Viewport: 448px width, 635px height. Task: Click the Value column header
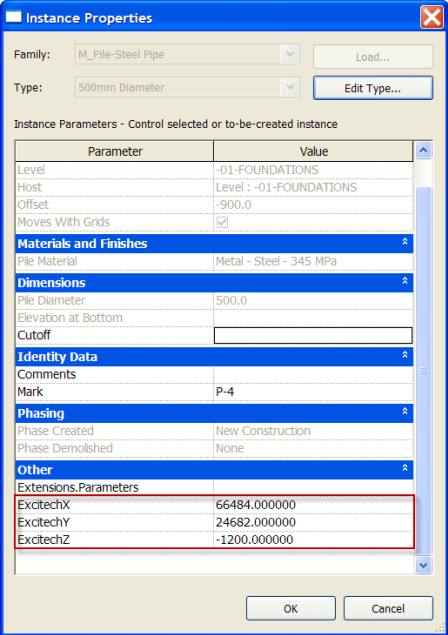313,151
